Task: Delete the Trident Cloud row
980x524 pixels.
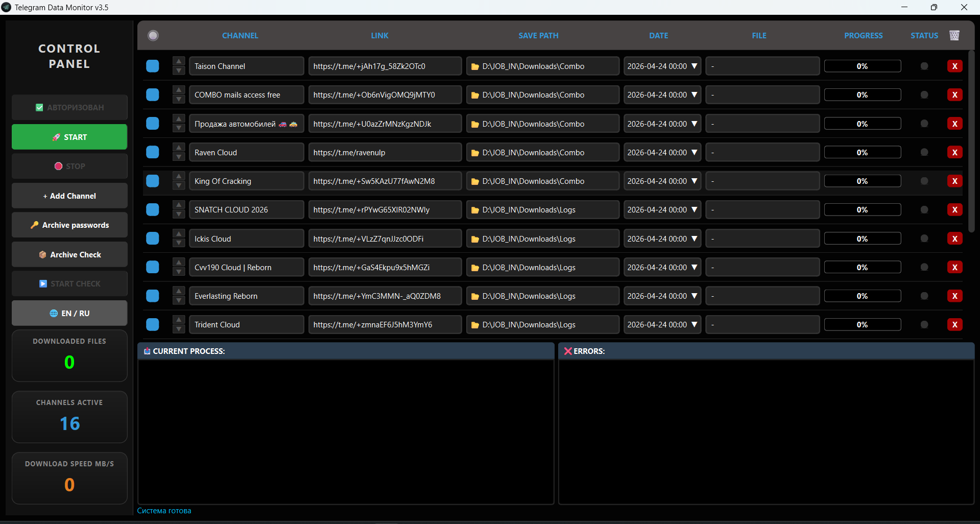Action: pos(954,324)
